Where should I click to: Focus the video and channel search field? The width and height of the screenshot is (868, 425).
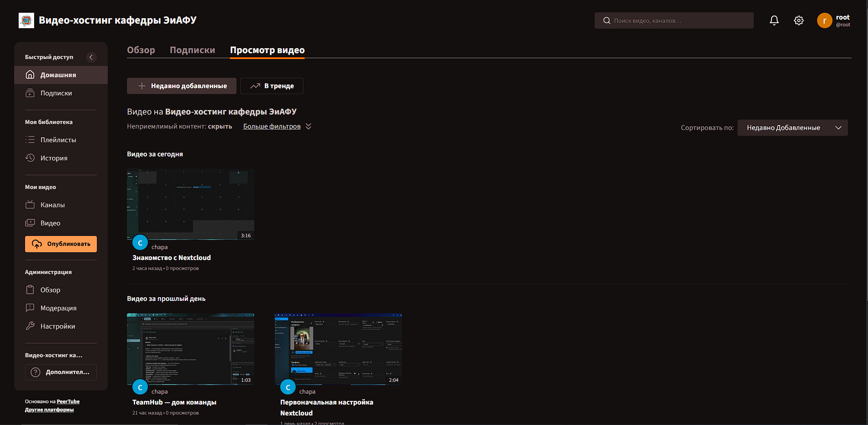674,20
